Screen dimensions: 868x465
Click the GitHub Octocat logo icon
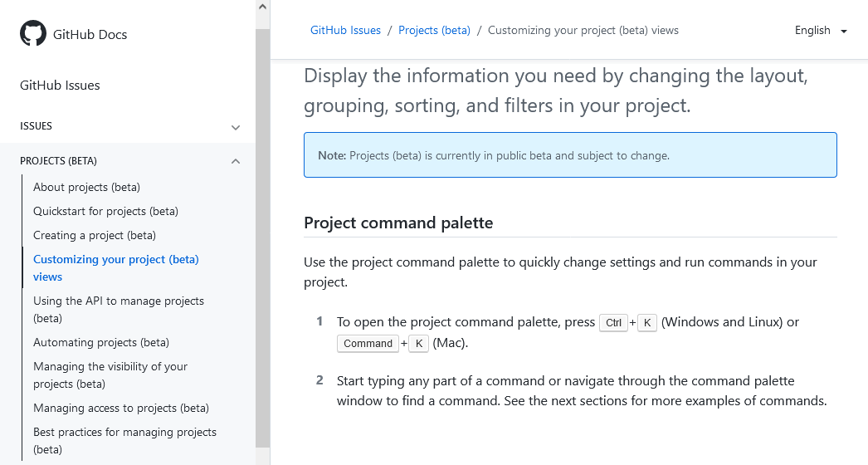pos(33,34)
